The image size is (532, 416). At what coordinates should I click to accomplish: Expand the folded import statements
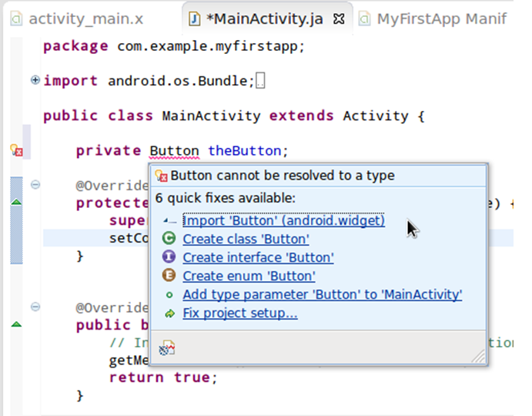(35, 80)
